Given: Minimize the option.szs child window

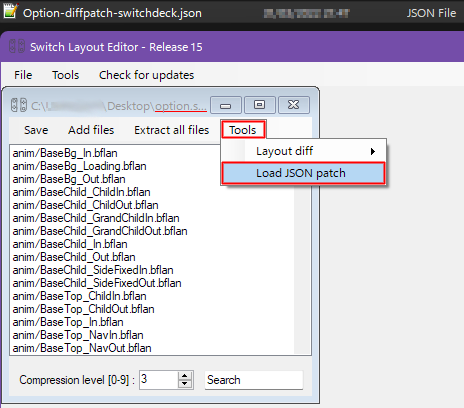Looking at the screenshot, I should click(x=226, y=105).
